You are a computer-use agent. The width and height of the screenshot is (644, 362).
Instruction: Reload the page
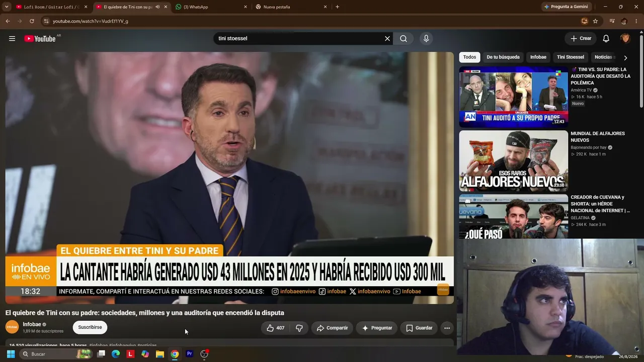tap(32, 21)
